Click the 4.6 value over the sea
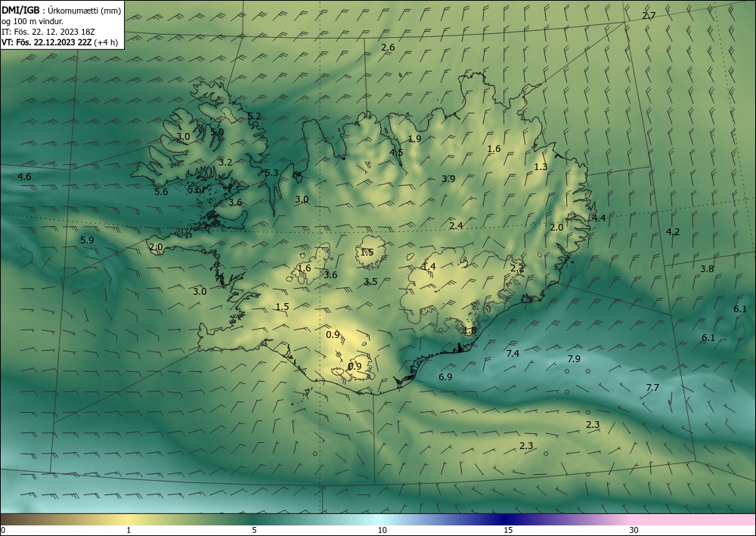Viewport: 756px width, 536px height. (x=24, y=177)
